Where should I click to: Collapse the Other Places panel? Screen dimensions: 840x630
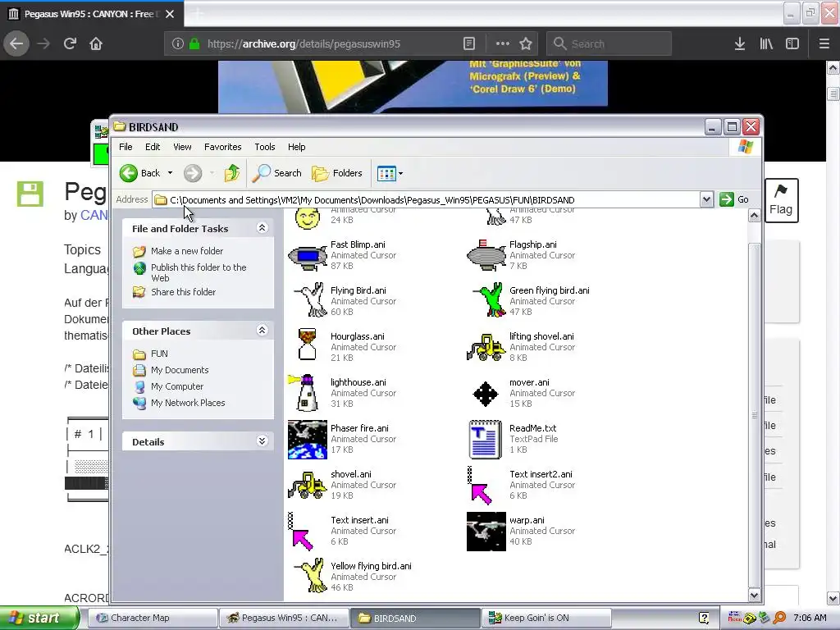pyautogui.click(x=262, y=331)
